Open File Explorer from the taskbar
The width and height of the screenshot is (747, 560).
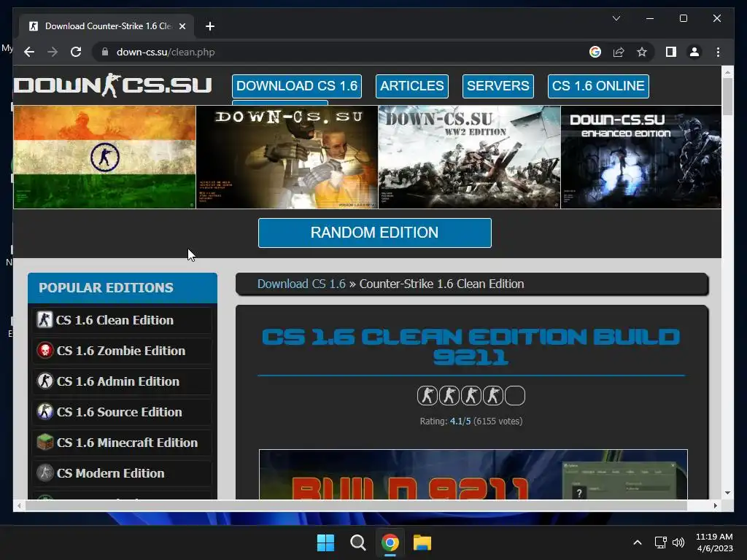pyautogui.click(x=422, y=542)
